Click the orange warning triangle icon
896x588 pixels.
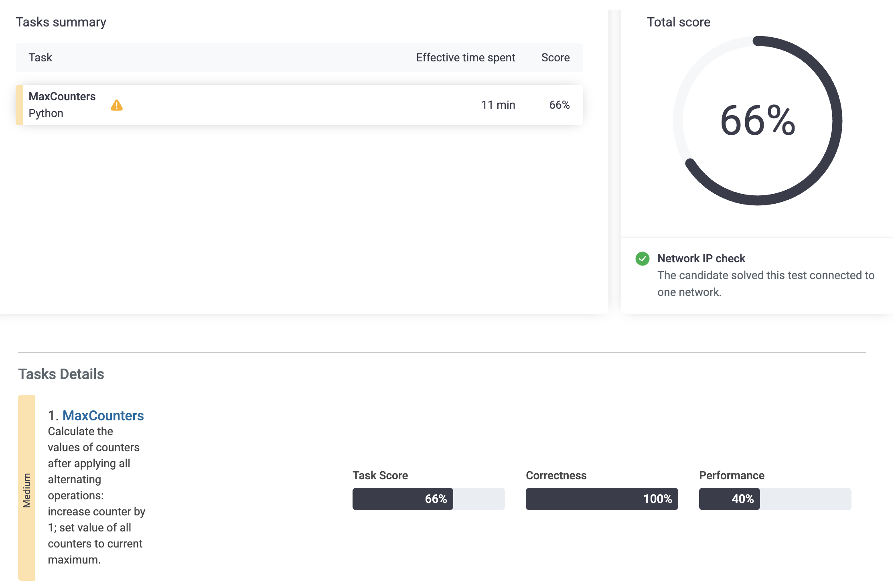(116, 105)
